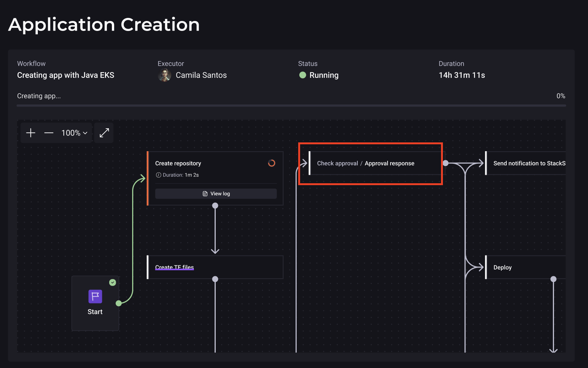This screenshot has height=368, width=588.
Task: Open the Create TF files link
Action: coord(174,267)
